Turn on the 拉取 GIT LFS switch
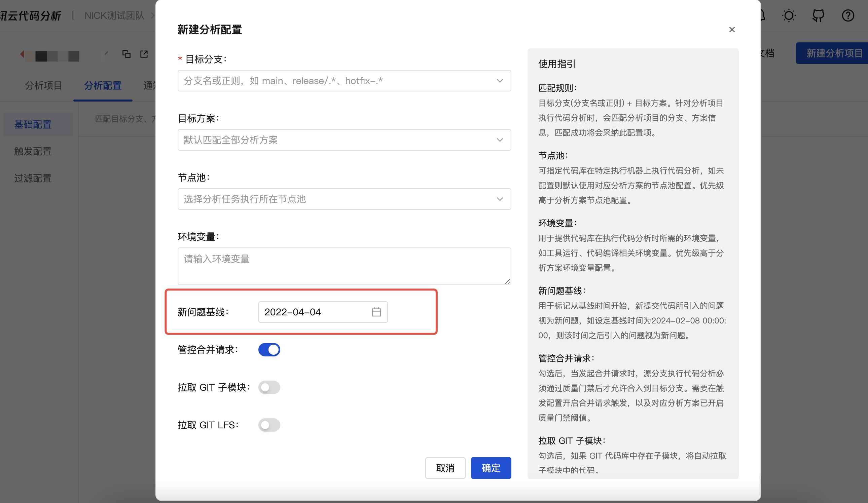Viewport: 868px width, 503px height. click(x=269, y=425)
